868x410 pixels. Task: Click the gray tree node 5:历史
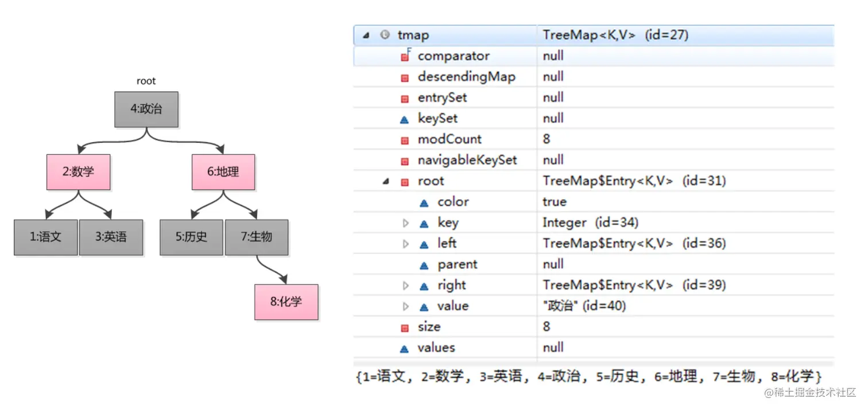[191, 237]
